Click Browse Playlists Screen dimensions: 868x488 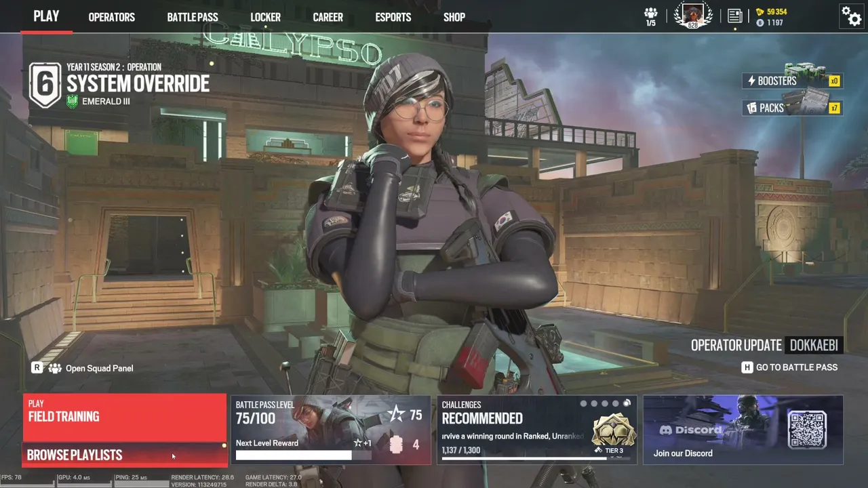point(125,455)
